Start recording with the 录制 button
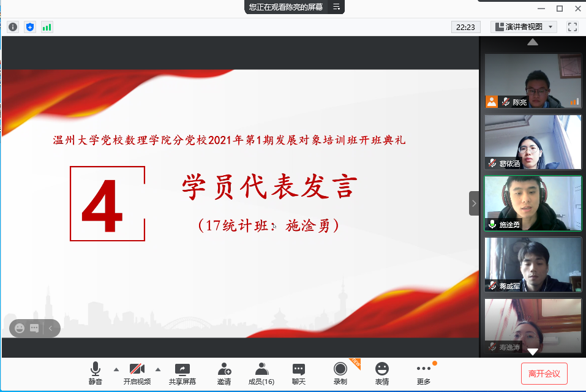The width and height of the screenshot is (586, 392). (340, 373)
